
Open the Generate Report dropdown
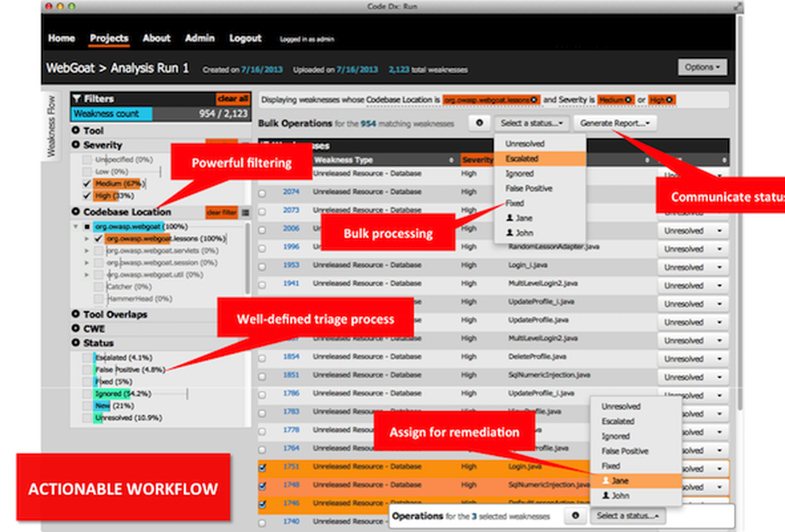tap(615, 123)
